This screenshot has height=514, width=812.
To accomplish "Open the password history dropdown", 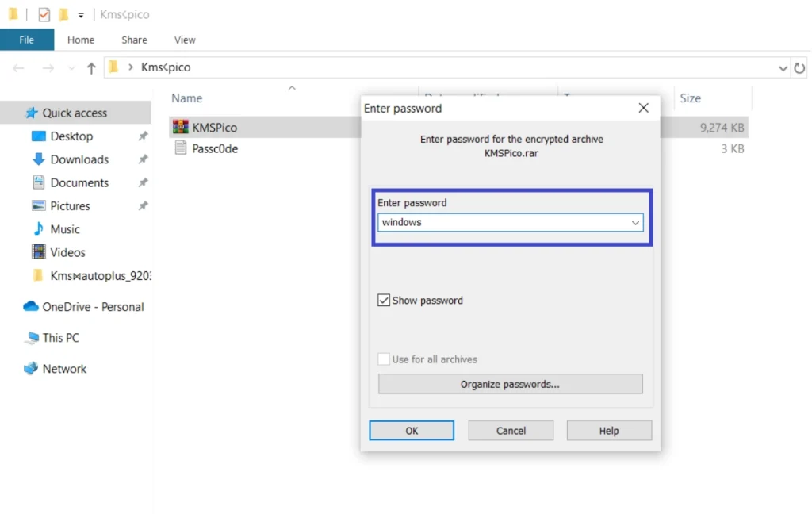I will pyautogui.click(x=634, y=223).
